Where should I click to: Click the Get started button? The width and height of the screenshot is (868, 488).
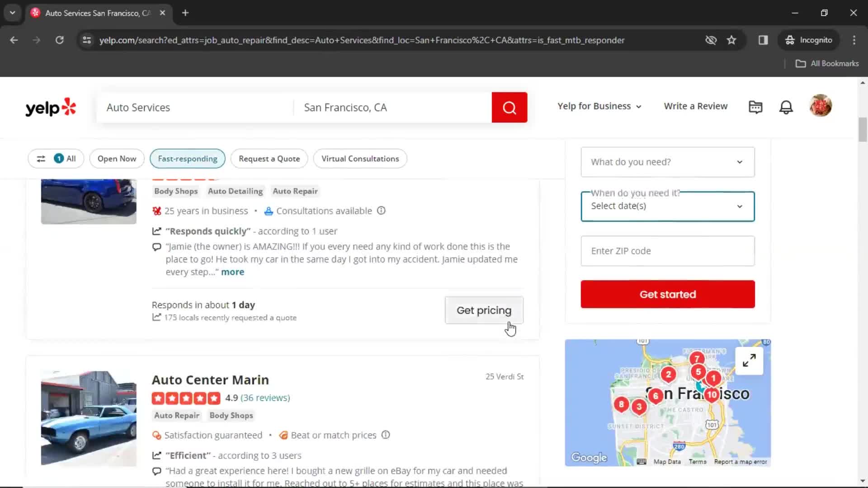point(668,294)
